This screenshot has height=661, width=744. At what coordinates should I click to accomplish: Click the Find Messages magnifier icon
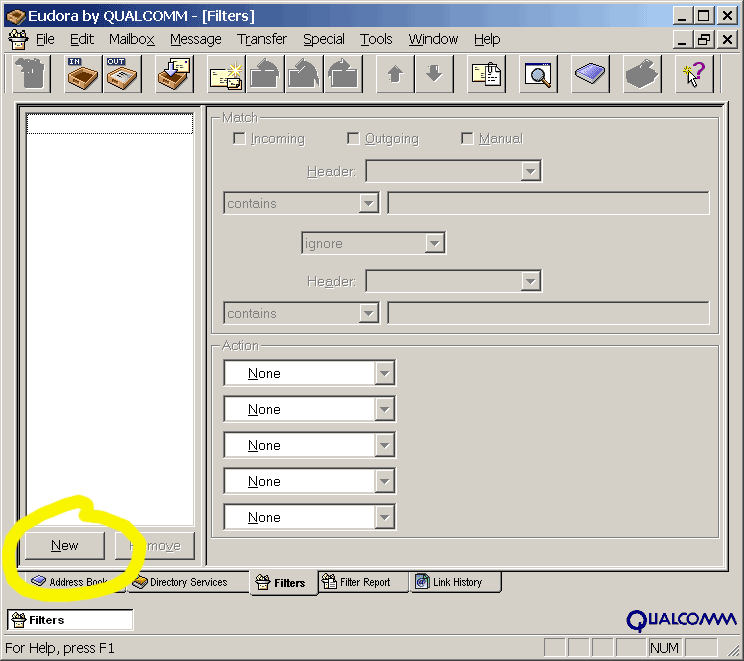(538, 74)
